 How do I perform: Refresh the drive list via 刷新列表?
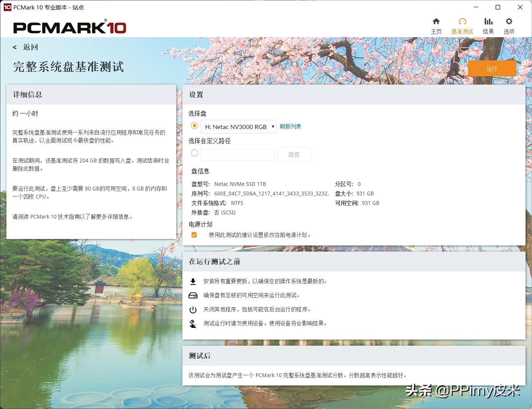[x=290, y=126]
